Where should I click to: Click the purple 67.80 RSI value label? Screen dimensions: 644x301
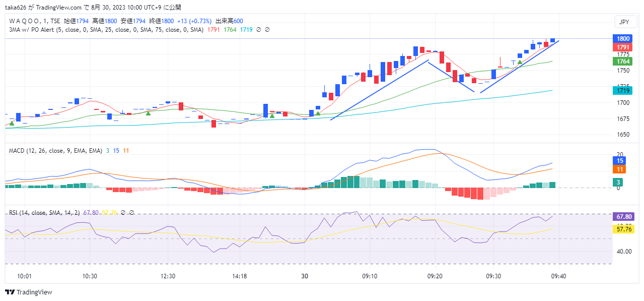tap(623, 217)
